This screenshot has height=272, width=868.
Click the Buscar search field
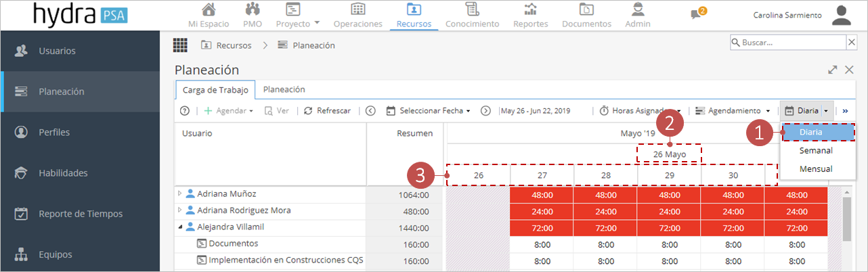pyautogui.click(x=789, y=42)
